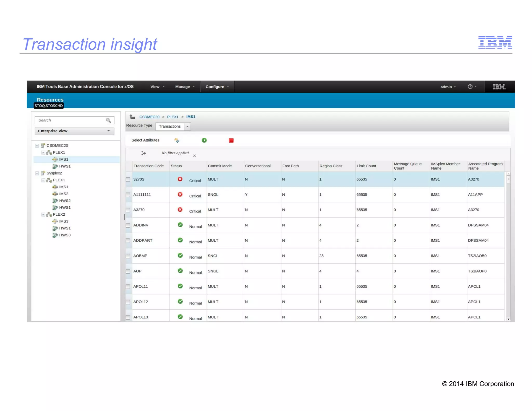Click the green start icon
Screen dimensions: 532x411
pyautogui.click(x=204, y=140)
